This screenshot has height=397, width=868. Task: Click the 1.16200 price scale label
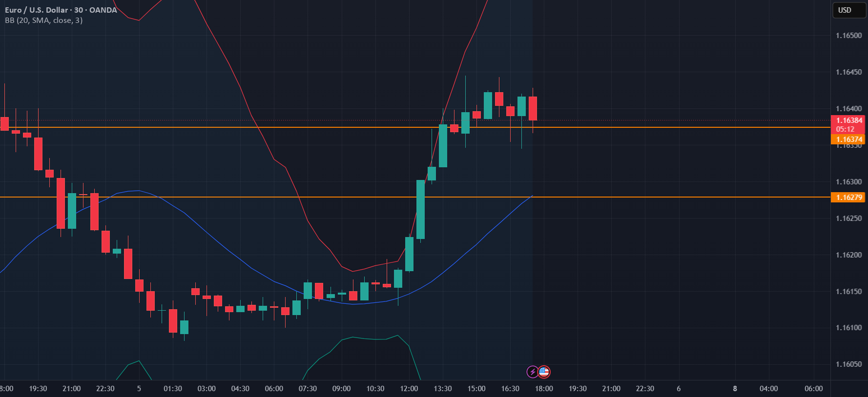(848, 255)
